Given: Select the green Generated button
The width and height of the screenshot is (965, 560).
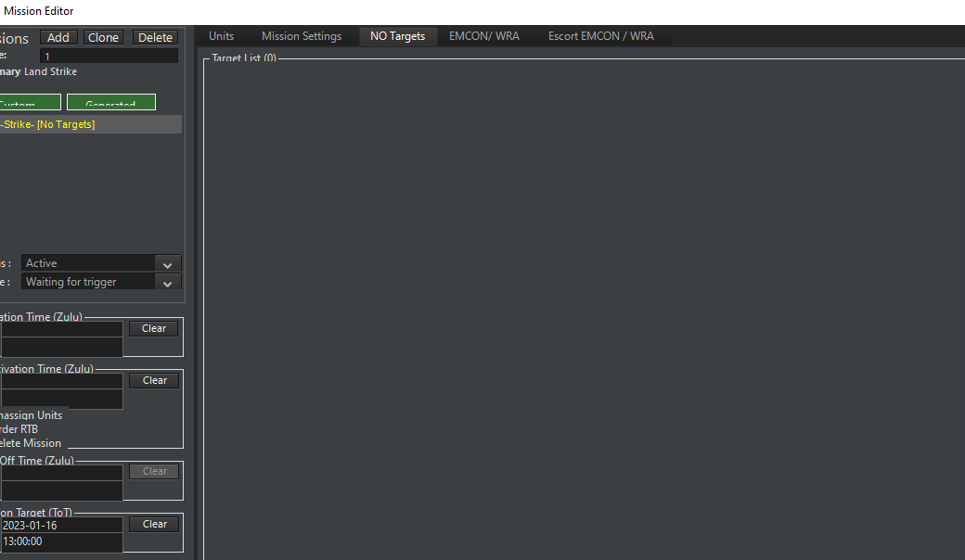Looking at the screenshot, I should 110,102.
